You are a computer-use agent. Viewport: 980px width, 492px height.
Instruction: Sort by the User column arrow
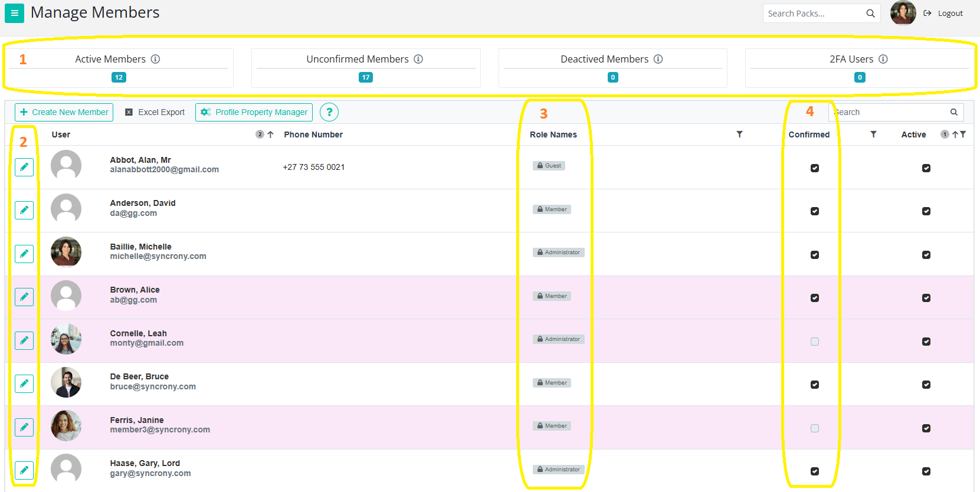click(x=270, y=135)
